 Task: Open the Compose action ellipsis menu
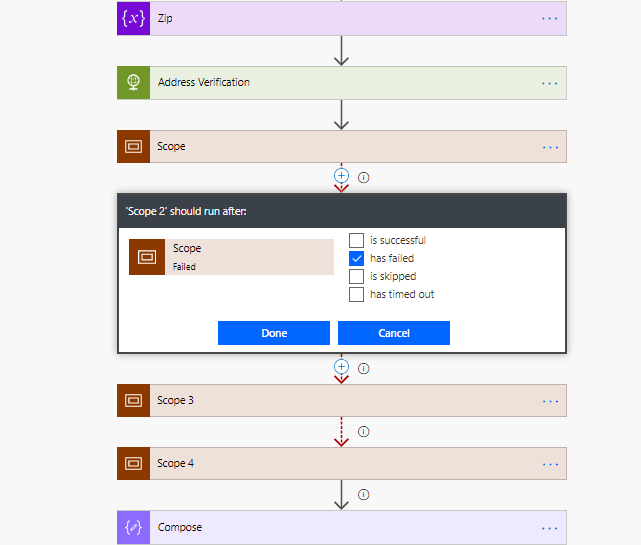(x=549, y=528)
